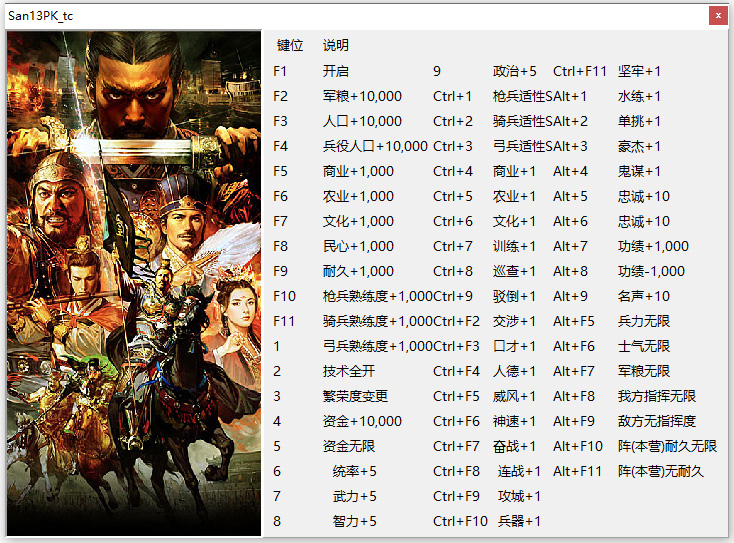Click the 奋战+1 entry
Viewport: 734px width, 543px height.
pyautogui.click(x=514, y=447)
